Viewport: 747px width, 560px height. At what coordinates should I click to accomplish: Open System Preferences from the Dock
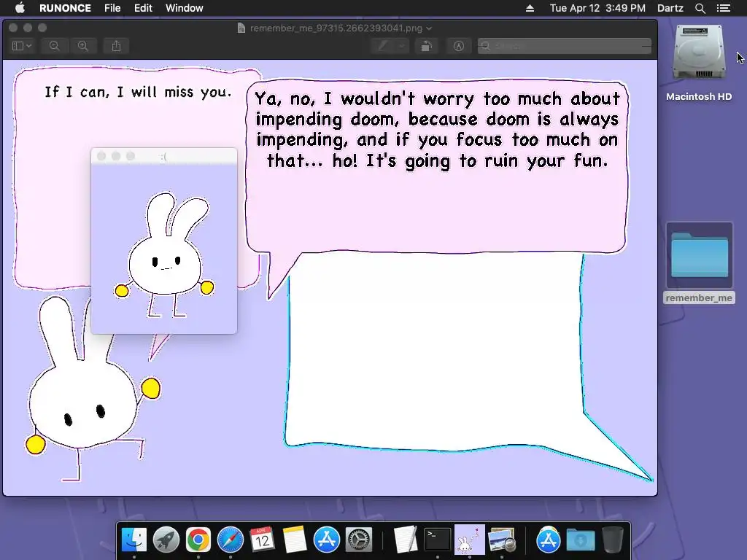coord(359,540)
